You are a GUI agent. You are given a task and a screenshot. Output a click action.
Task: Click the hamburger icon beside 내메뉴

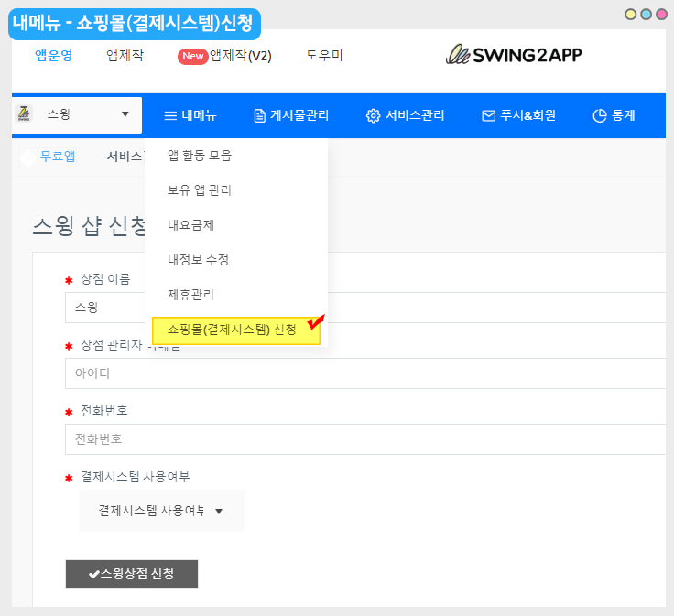[x=169, y=115]
